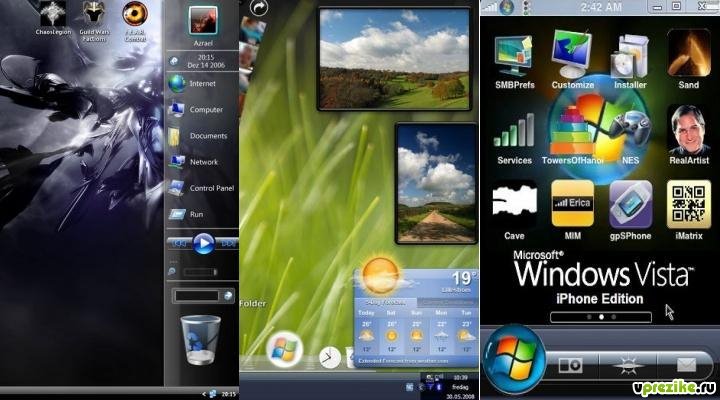Tap the envelope mail dock button
The width and height of the screenshot is (720, 400).
(x=686, y=366)
